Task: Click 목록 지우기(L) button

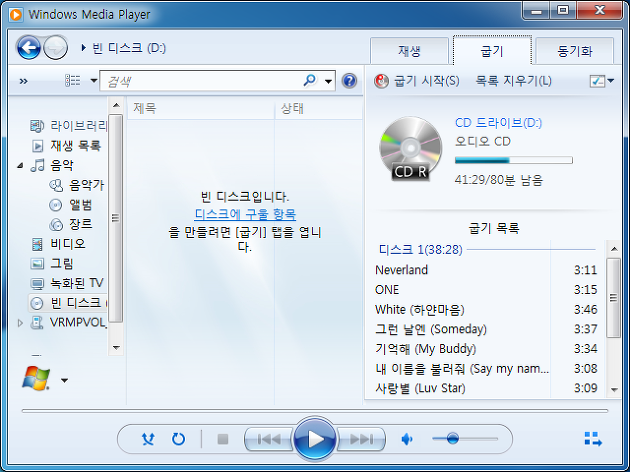Action: click(x=513, y=81)
